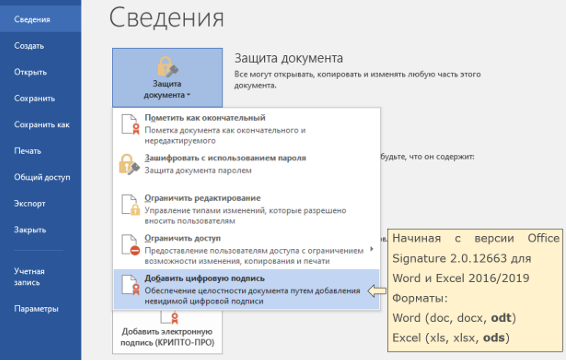Click the padlock page icon beside Ограничить редактирование

click(x=130, y=205)
